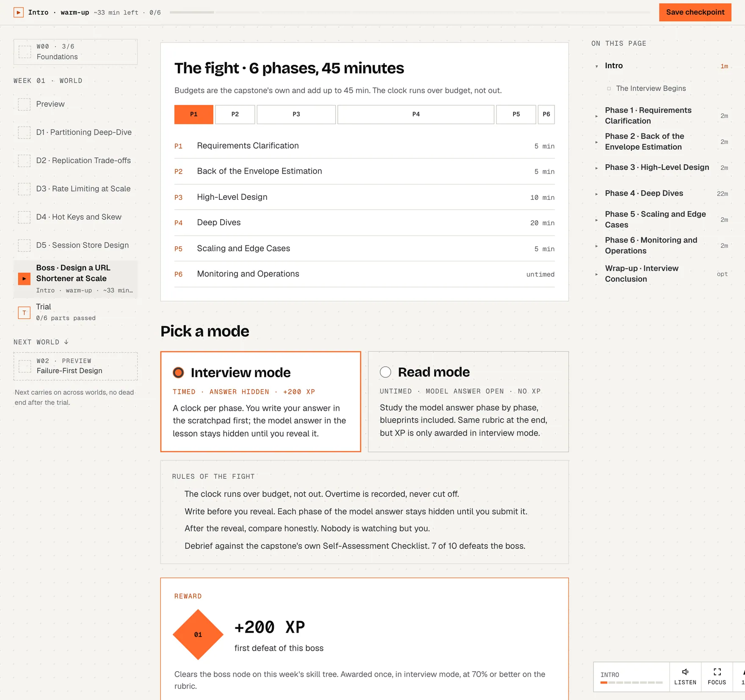The height and width of the screenshot is (700, 745).
Task: Expand Phase 4 Deep Dives arrow
Action: pyautogui.click(x=596, y=194)
